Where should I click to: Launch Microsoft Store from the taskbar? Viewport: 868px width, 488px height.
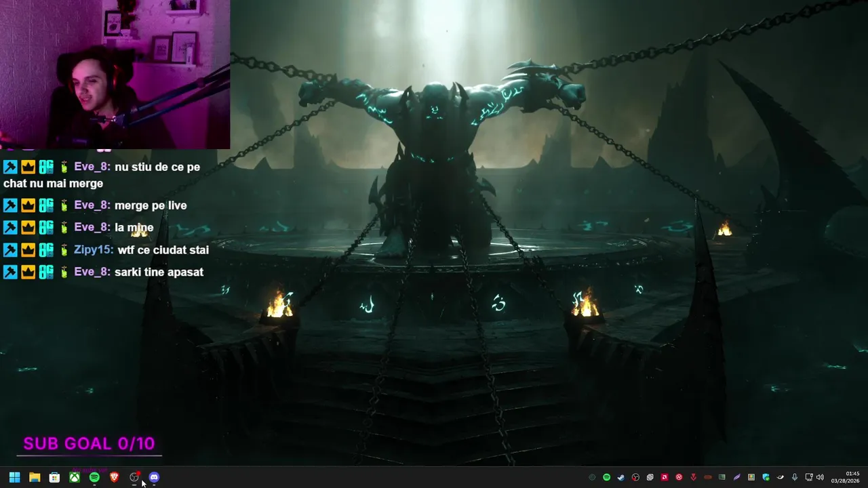pos(54,477)
